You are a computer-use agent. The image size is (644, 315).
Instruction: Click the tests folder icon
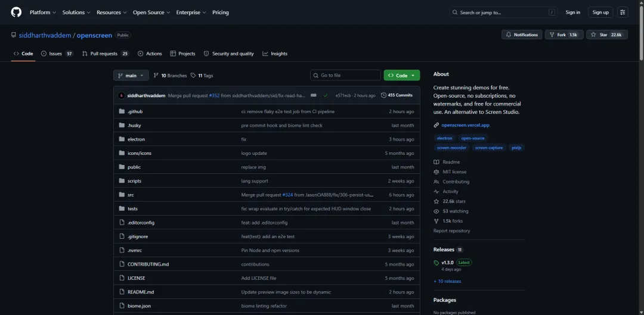pyautogui.click(x=122, y=209)
